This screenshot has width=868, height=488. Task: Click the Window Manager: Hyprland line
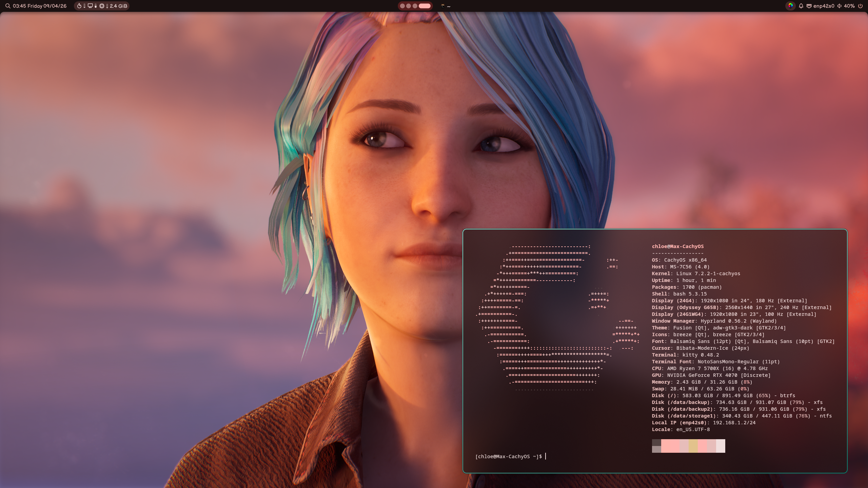(x=714, y=321)
